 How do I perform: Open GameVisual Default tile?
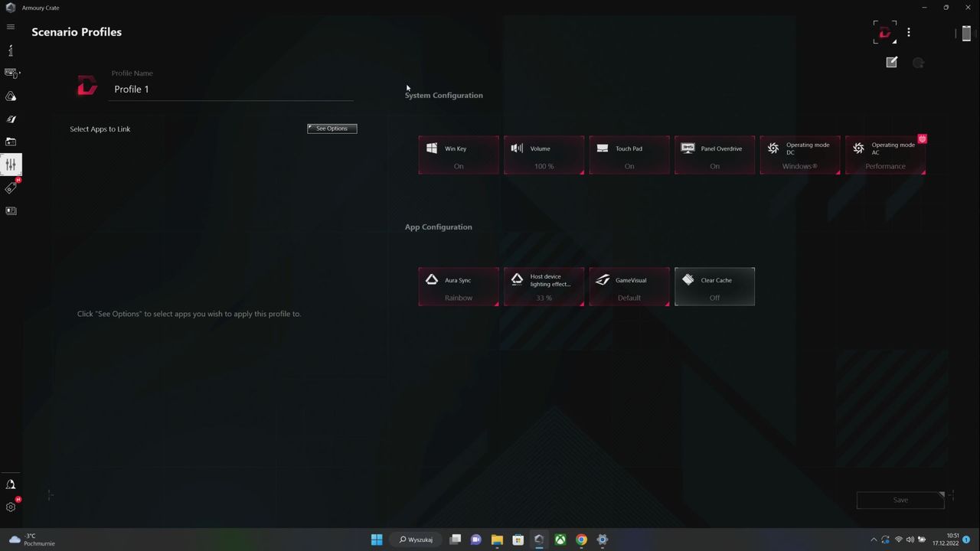629,287
